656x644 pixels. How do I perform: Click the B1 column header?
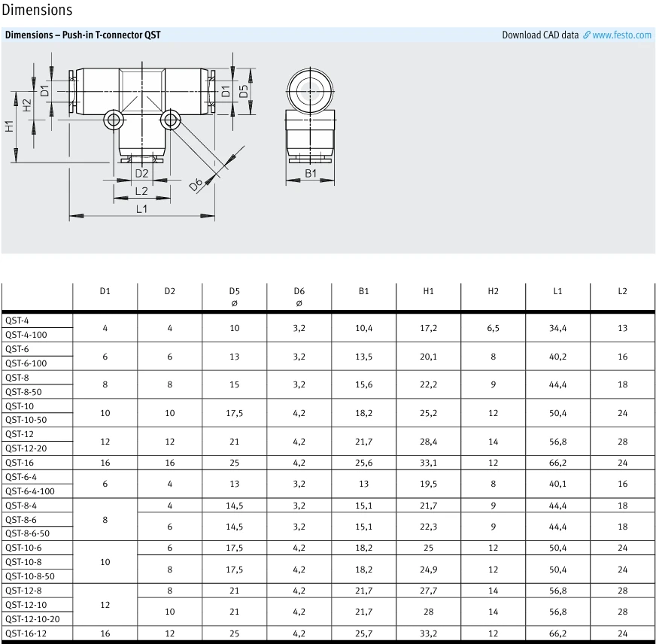pos(364,291)
